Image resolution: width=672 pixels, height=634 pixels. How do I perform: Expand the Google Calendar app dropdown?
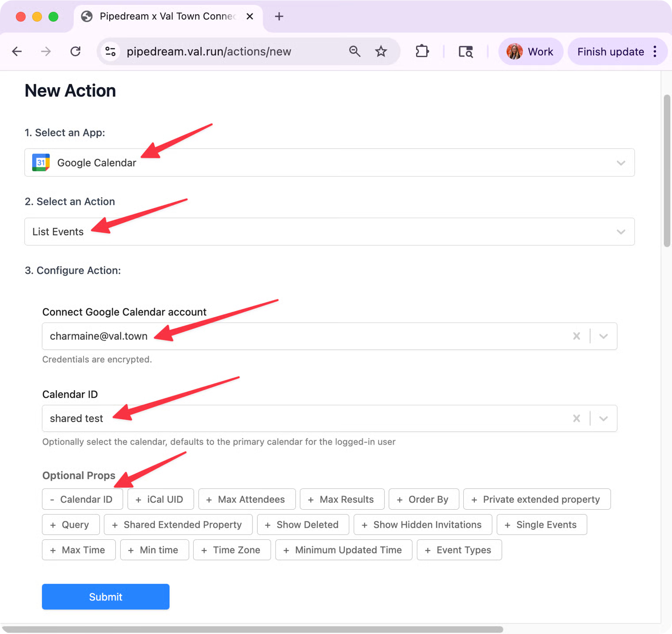coord(621,163)
